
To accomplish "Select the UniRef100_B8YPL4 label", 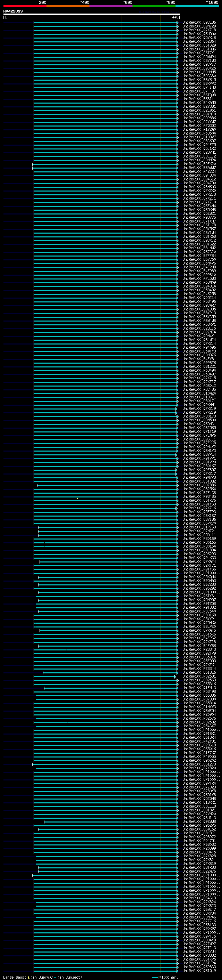I will pos(199,454).
